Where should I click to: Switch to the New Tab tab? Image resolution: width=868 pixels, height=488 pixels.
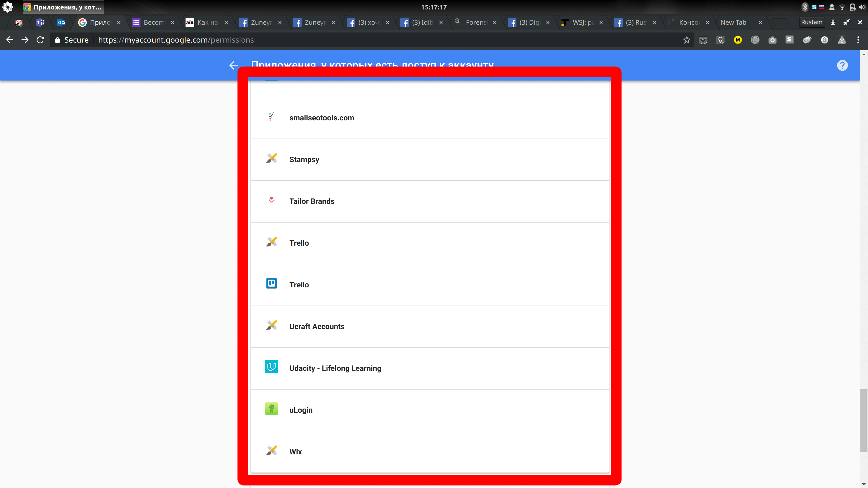(733, 22)
